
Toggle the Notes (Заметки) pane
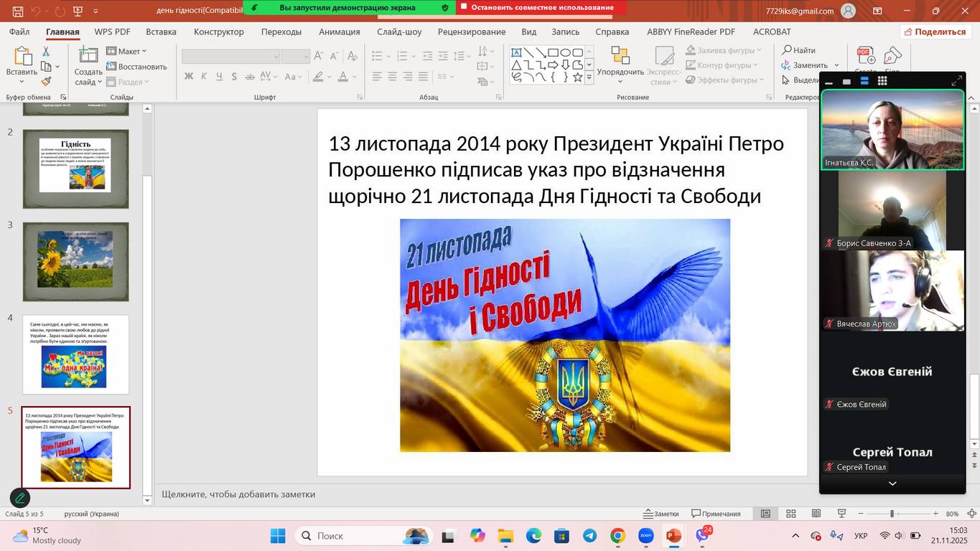coord(660,514)
